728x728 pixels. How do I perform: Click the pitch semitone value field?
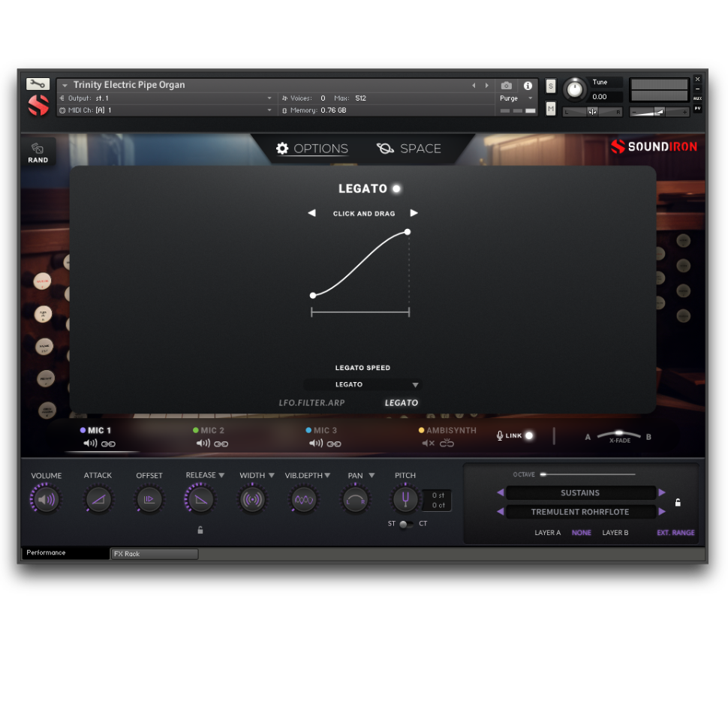coord(438,495)
